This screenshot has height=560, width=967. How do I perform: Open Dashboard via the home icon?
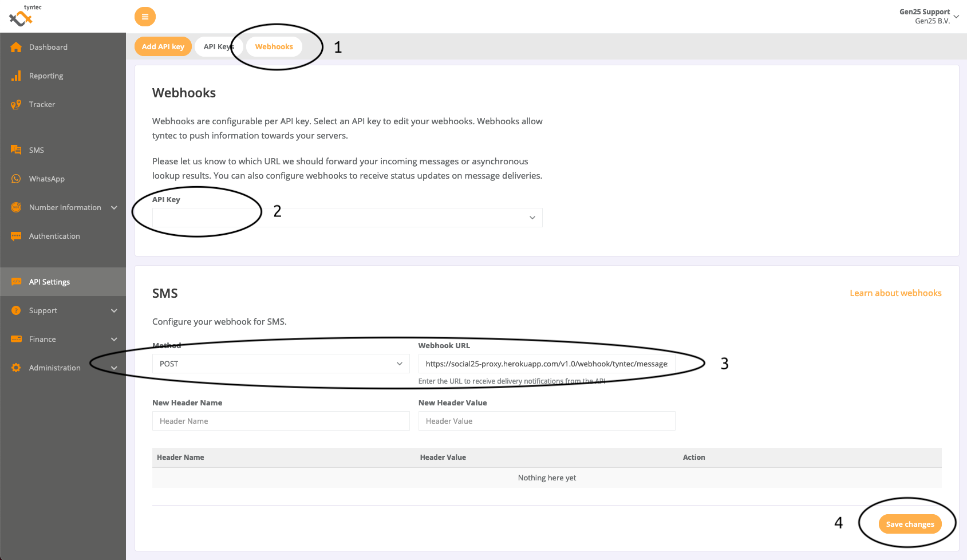tap(16, 47)
